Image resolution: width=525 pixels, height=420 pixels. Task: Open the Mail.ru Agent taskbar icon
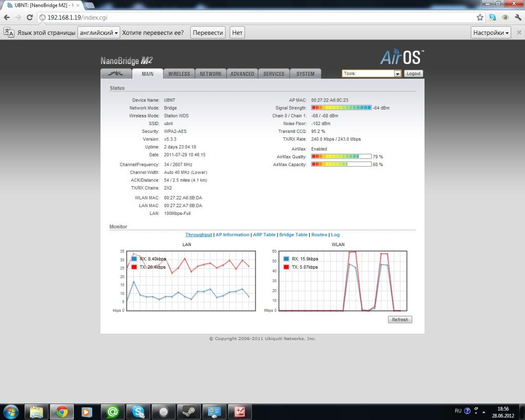[x=112, y=412]
